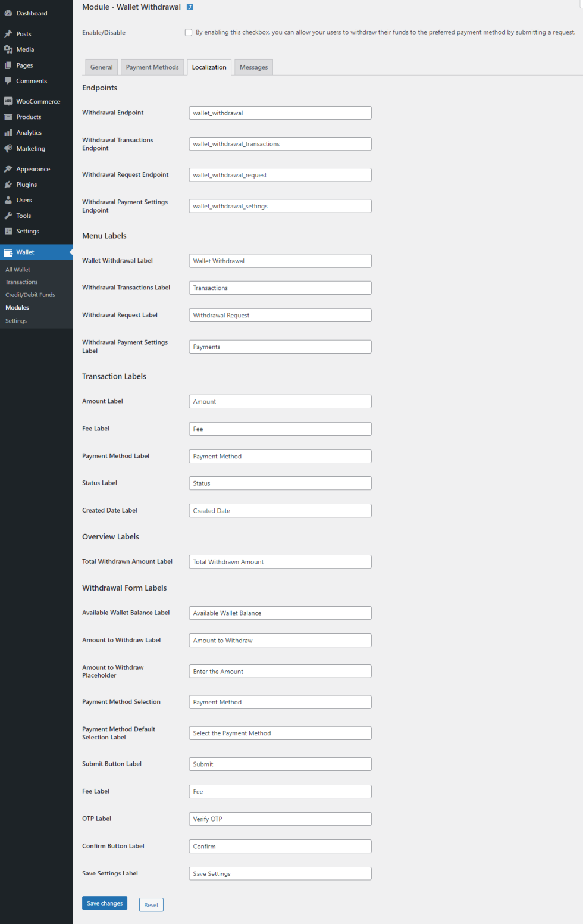583x924 pixels.
Task: Click the Posts pushpin icon
Action: [x=8, y=34]
